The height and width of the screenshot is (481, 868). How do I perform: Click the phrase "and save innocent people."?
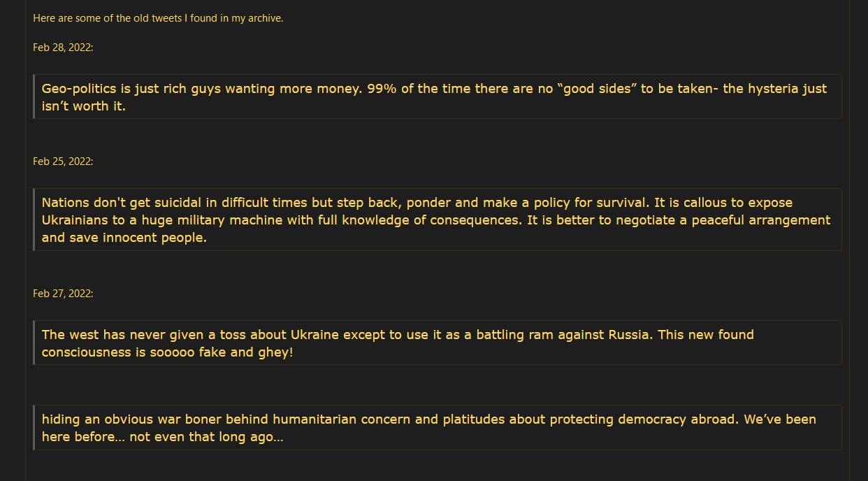click(x=124, y=237)
